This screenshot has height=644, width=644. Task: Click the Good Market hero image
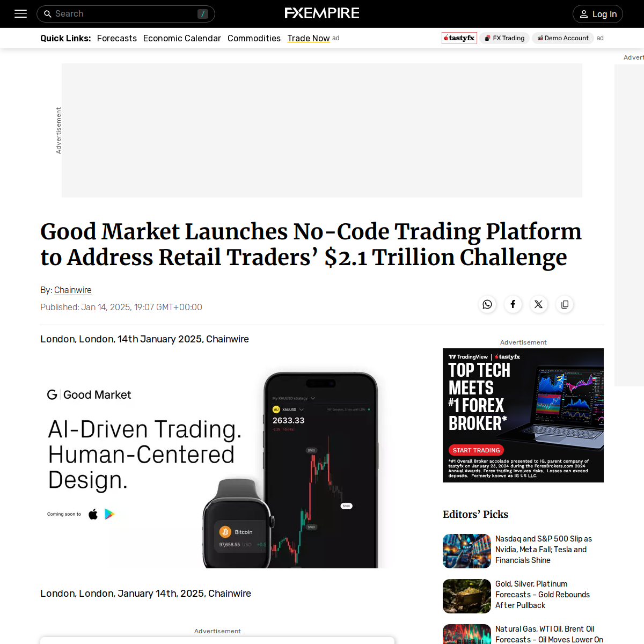(x=217, y=467)
